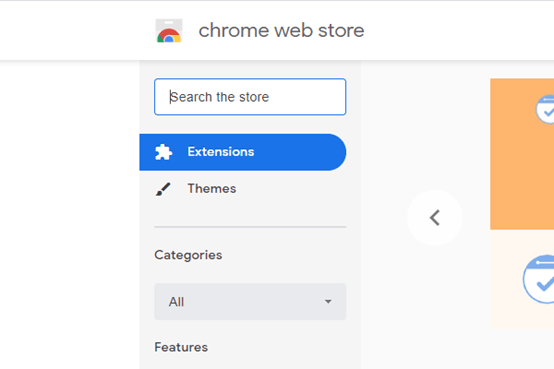Click the puzzle piece Extensions icon
554x369 pixels.
point(163,152)
